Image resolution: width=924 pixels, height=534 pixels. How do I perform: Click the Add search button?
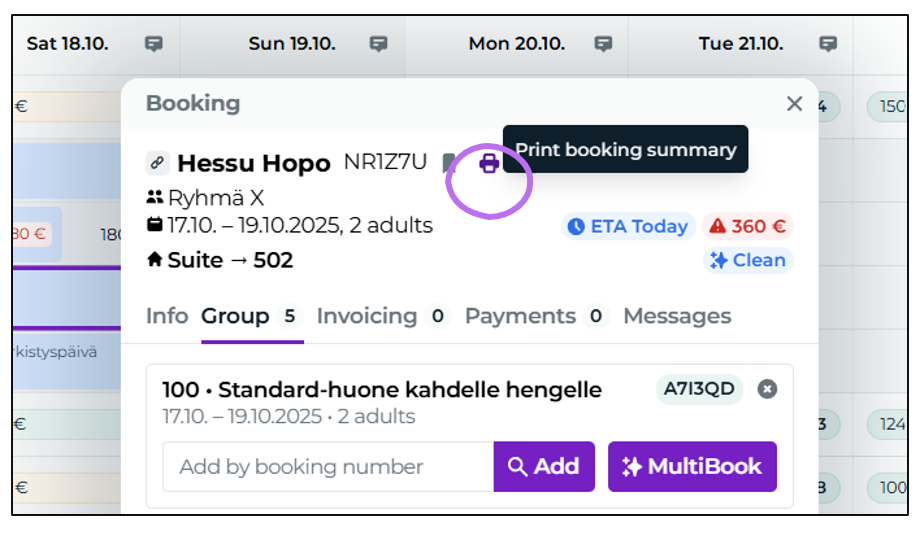(x=544, y=466)
